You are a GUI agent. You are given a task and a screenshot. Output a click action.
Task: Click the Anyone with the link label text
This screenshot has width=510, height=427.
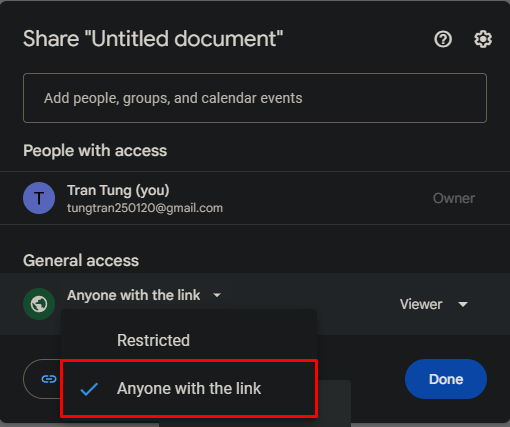point(133,295)
